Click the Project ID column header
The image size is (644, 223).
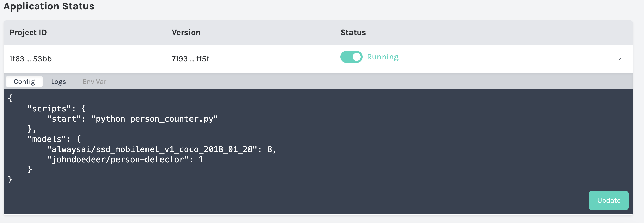pos(28,33)
